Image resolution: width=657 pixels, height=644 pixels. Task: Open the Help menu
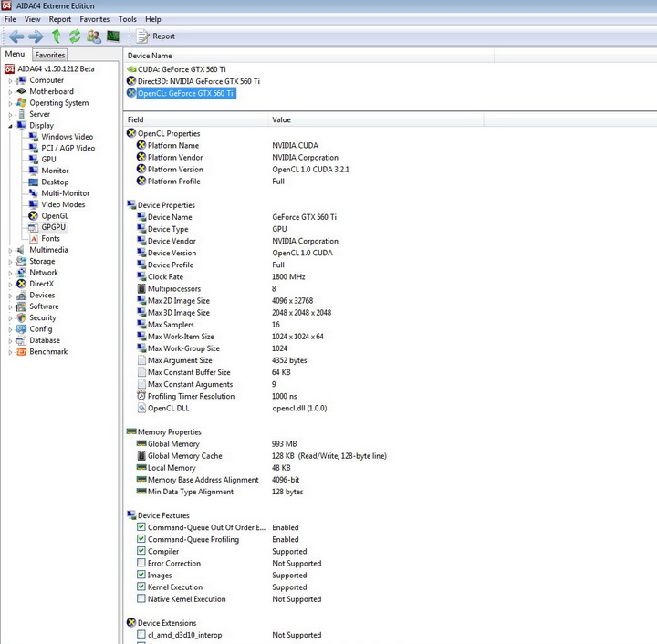tap(153, 19)
